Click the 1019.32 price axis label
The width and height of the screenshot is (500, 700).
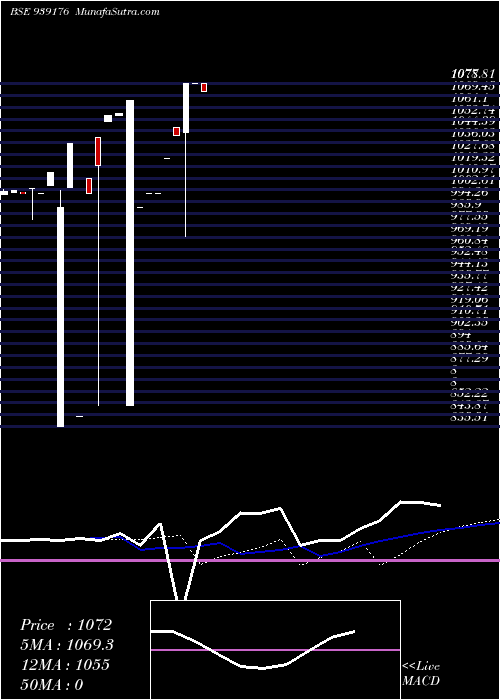[x=475, y=158]
